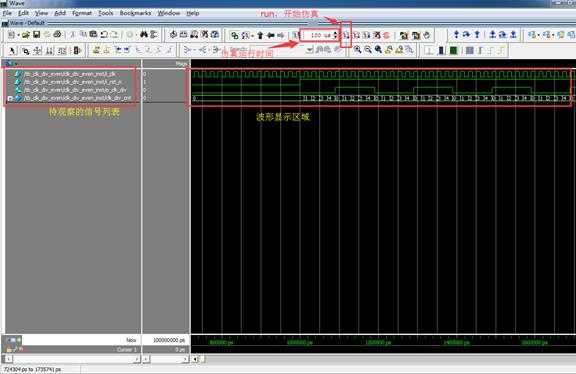Toggle the green-on-black waveform color scheme button
The height and width of the screenshot is (374, 576).
click(454, 50)
